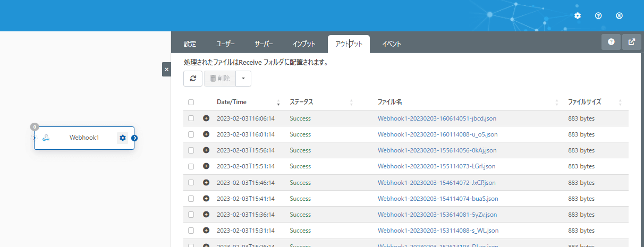Click the Webhook1 connector webhook icon

[x=46, y=138]
